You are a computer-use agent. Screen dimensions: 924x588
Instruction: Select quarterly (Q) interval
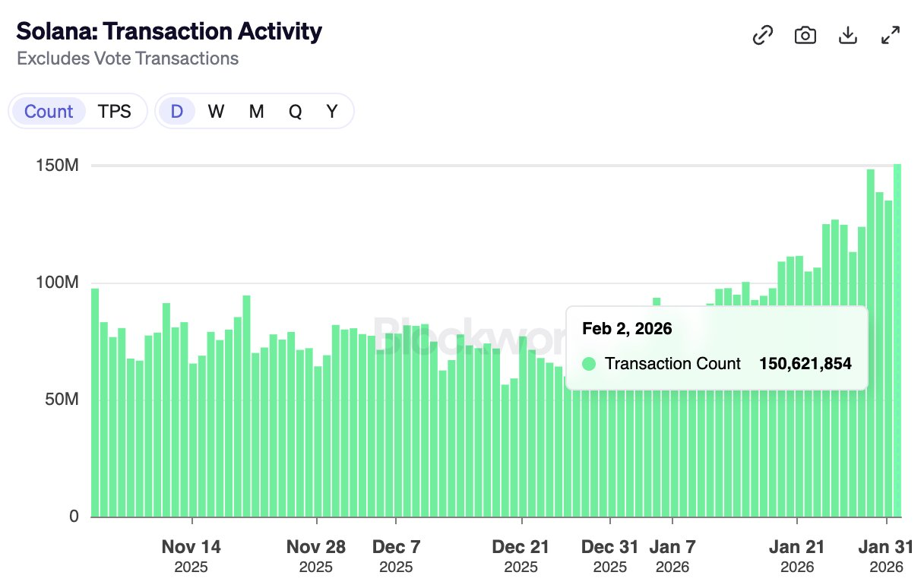pos(295,112)
